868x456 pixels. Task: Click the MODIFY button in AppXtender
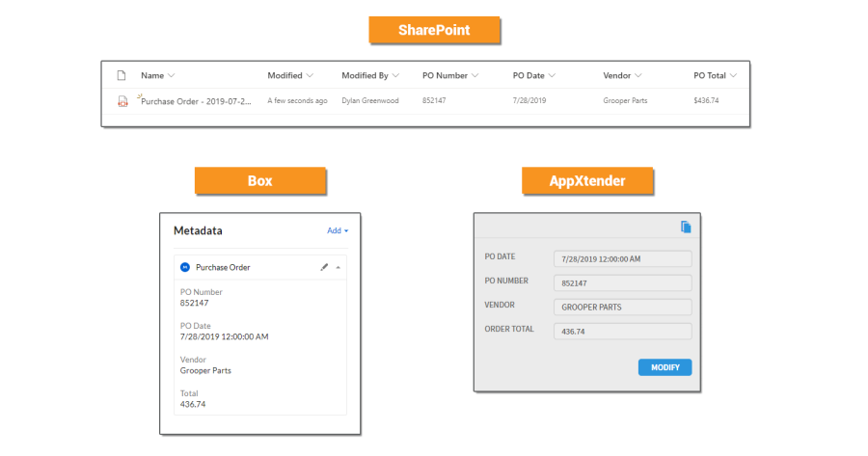pyautogui.click(x=665, y=367)
